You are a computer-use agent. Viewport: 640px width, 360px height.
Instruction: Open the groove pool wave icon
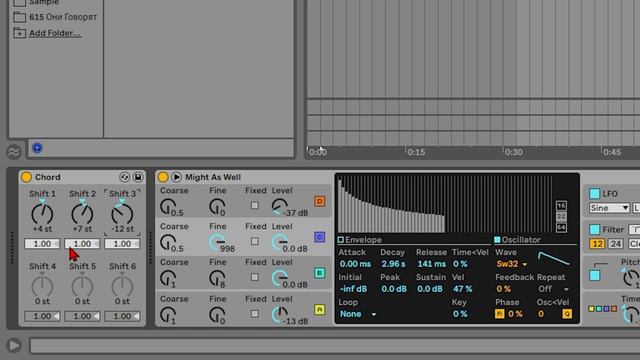(x=13, y=152)
